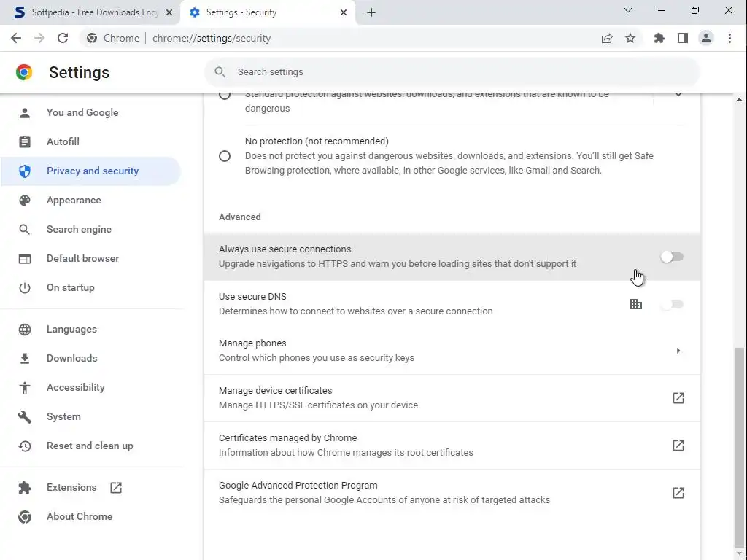This screenshot has height=560, width=747.
Task: Bookmark this page with the star icon
Action: click(630, 38)
